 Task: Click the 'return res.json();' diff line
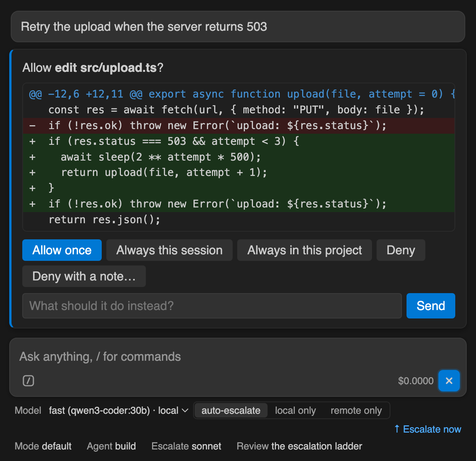click(239, 220)
